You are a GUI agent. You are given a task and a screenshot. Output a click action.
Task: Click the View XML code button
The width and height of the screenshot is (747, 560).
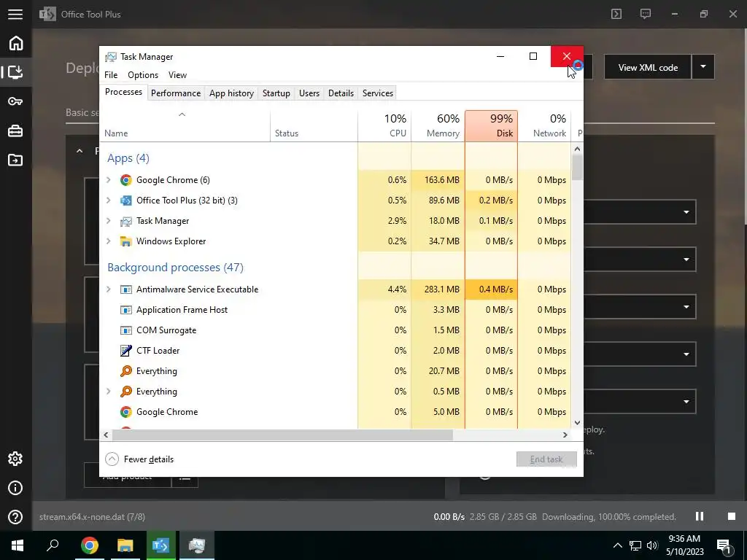[x=648, y=67]
